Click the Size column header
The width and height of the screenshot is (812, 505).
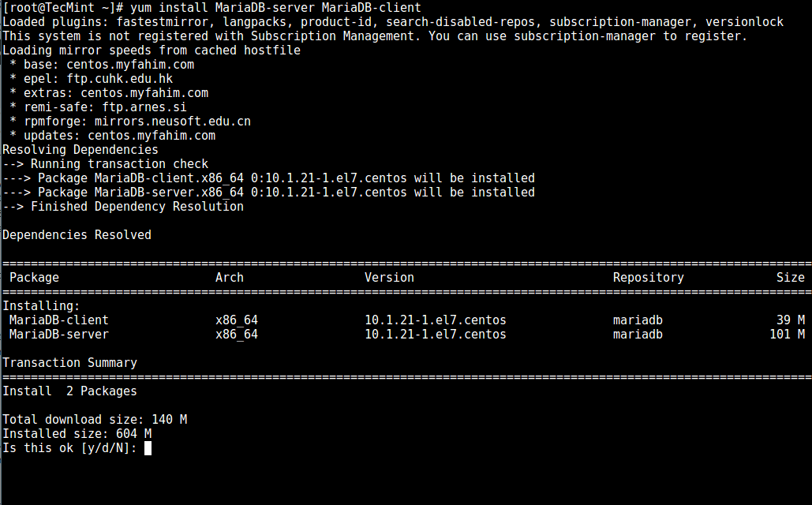coord(791,277)
